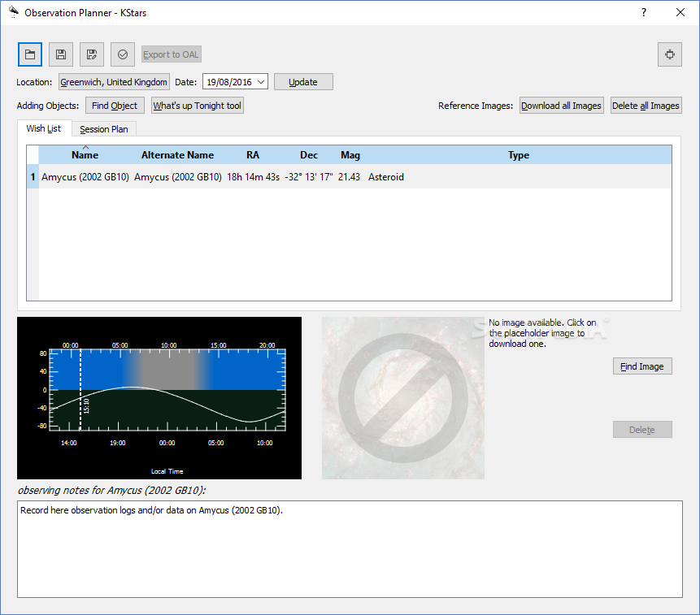Click the save-as floppy with pencil icon

(x=92, y=54)
